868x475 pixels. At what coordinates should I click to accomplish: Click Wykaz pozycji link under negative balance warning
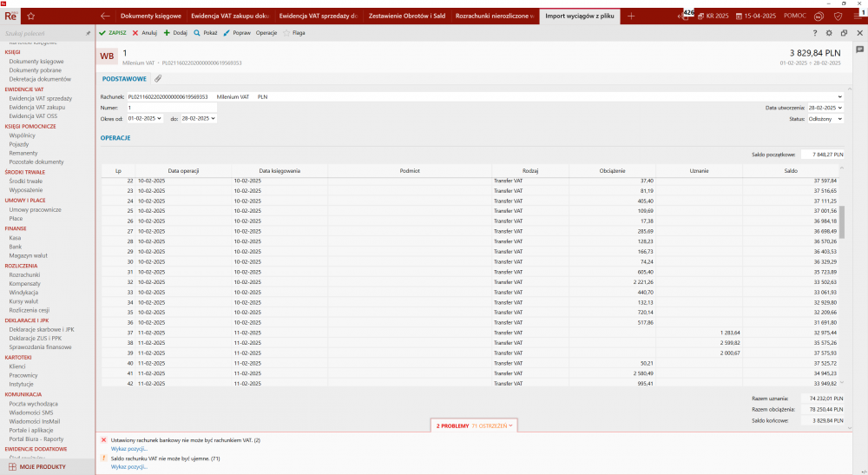(x=129, y=466)
